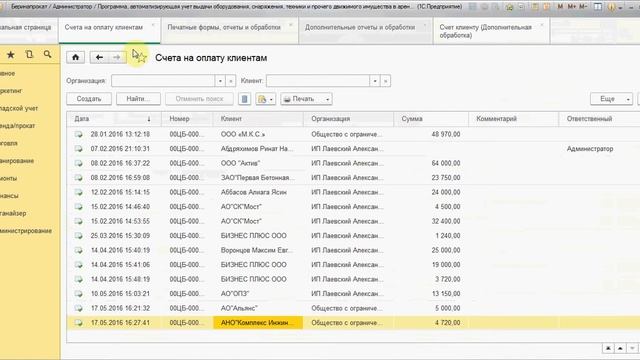Click the Клиент column header
The height and width of the screenshot is (360, 640).
(258, 119)
